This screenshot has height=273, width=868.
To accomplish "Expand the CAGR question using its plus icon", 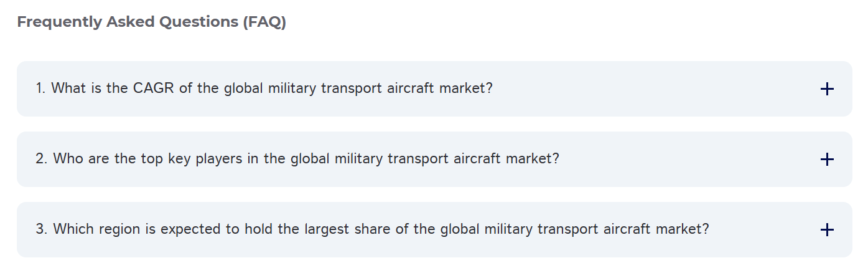I will point(826,89).
